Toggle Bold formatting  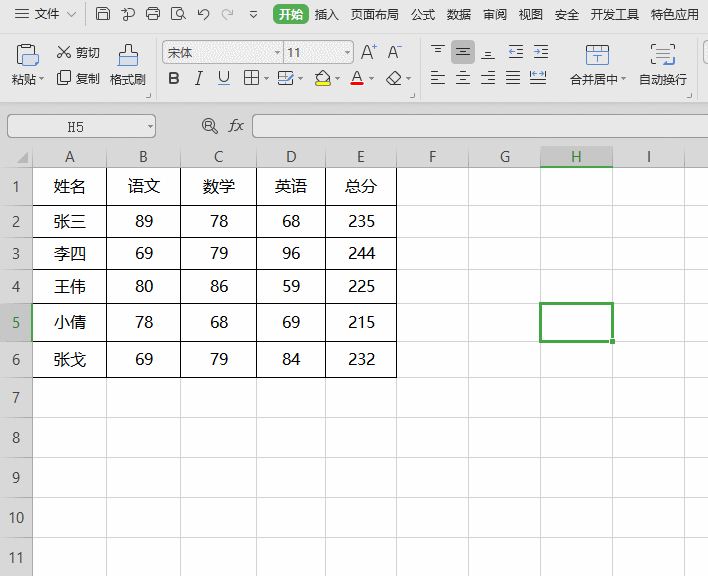point(174,78)
